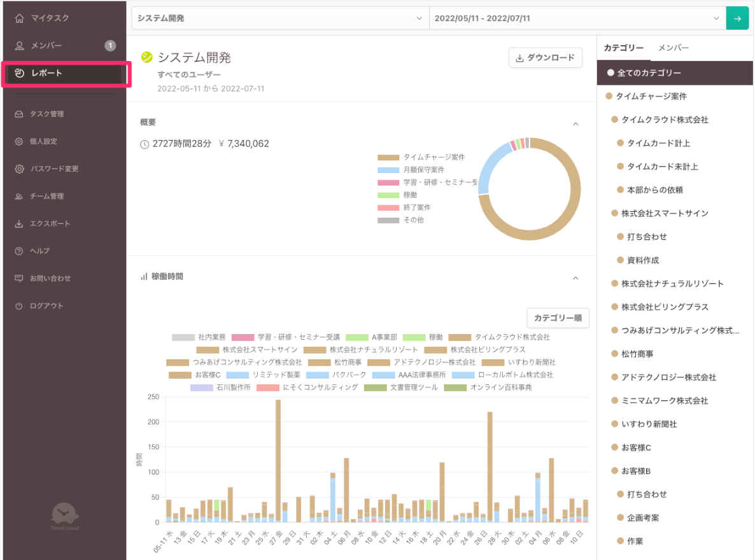
Task: Open Task Management inbox icon
Action: pyautogui.click(x=19, y=115)
